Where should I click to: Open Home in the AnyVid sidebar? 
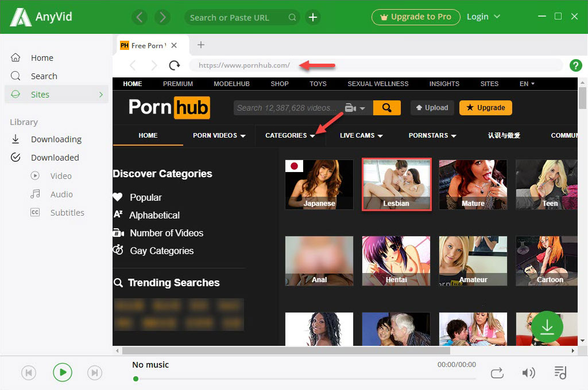tap(42, 58)
